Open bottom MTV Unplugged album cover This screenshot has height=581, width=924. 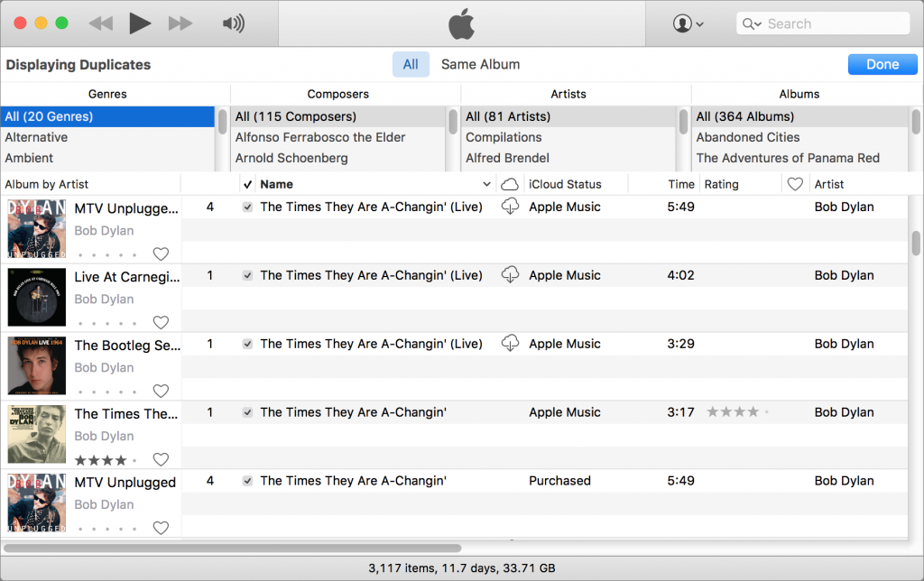(36, 503)
